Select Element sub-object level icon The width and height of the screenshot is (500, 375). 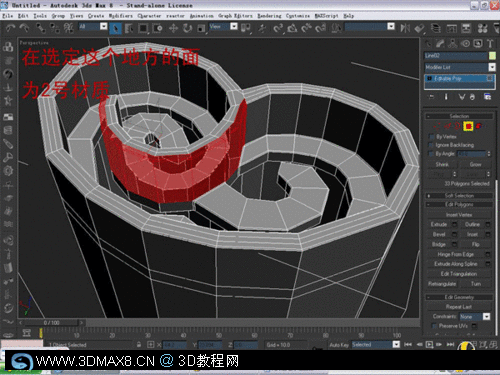479,126
